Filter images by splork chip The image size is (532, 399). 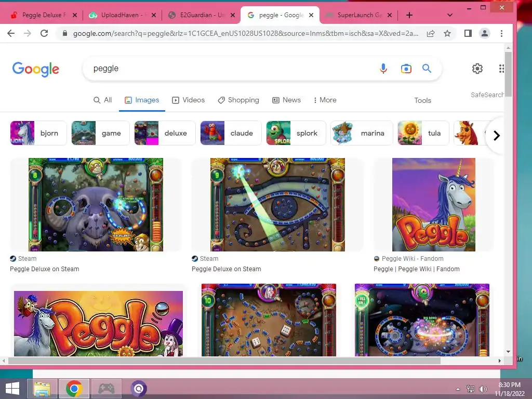click(296, 133)
